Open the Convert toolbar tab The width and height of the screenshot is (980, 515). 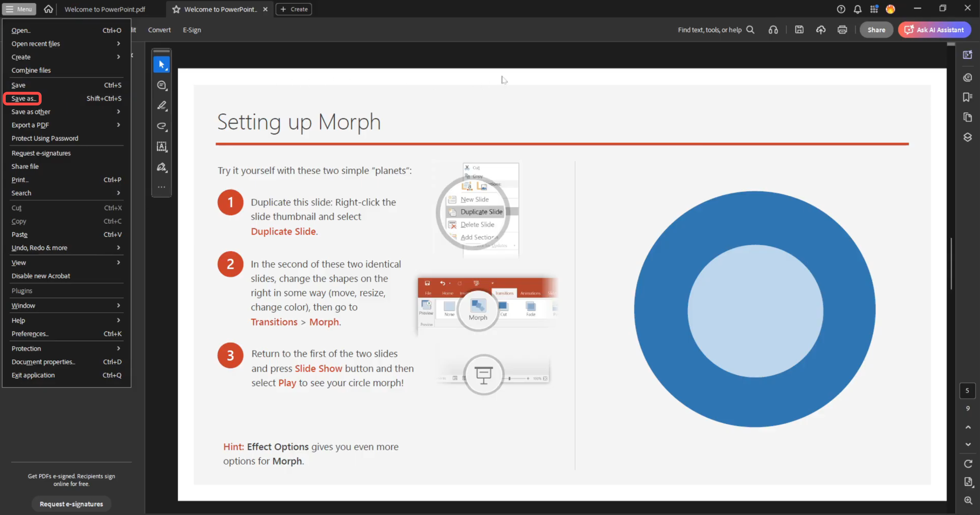point(159,30)
